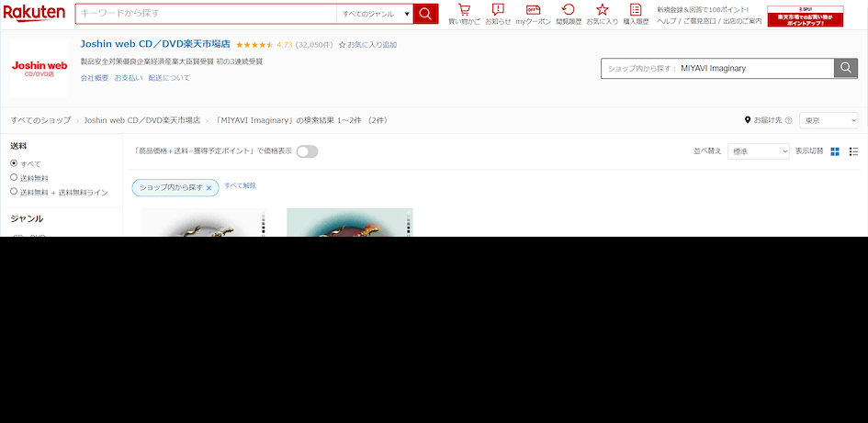Click Joshin web CD/DVD楽天市場店 breadcrumb
868x423 pixels.
click(142, 120)
